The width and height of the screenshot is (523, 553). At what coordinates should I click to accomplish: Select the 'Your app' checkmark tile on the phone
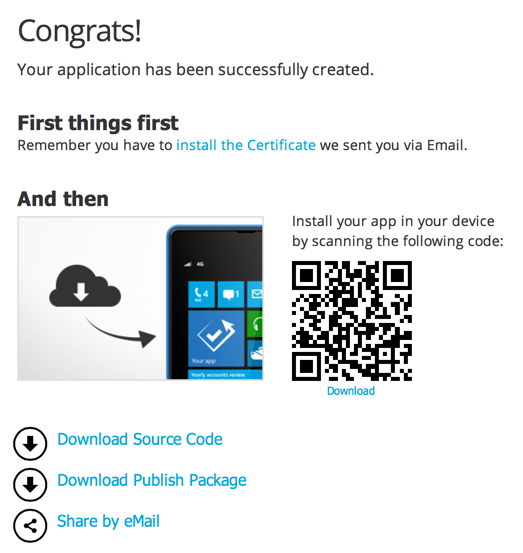click(216, 339)
